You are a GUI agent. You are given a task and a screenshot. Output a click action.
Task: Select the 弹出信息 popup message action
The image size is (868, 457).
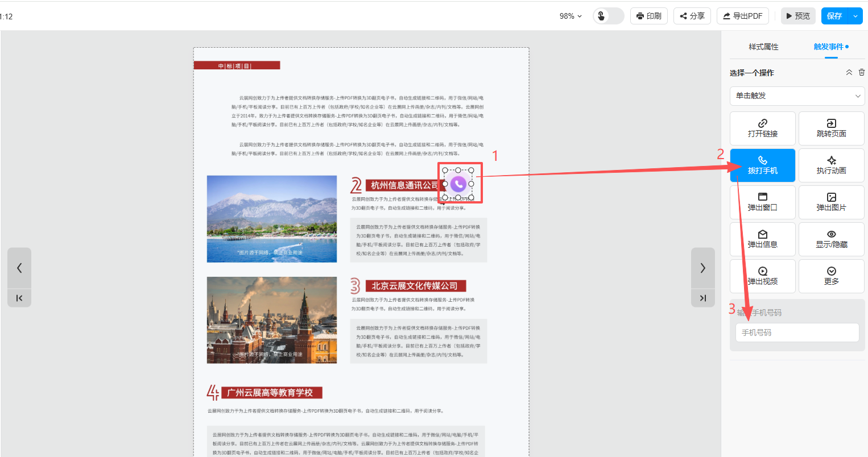762,239
